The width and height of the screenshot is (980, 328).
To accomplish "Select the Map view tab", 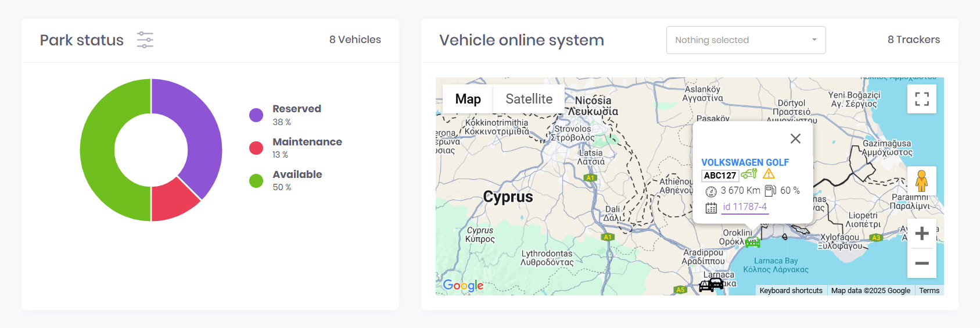I will (468, 99).
